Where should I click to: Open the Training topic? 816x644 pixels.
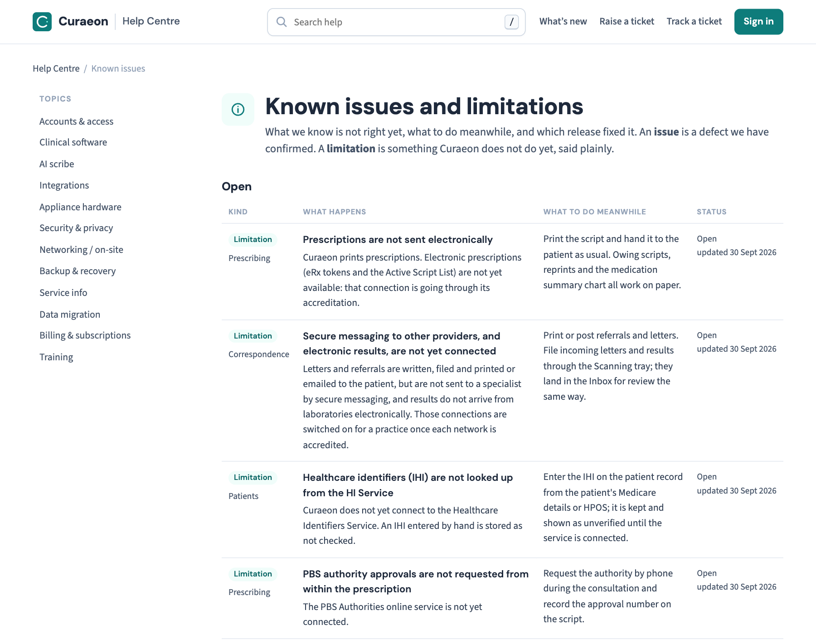click(56, 357)
